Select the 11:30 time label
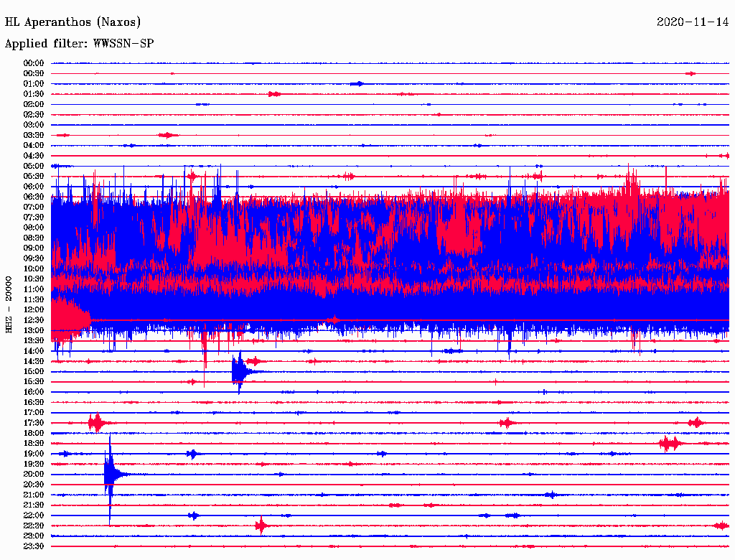 [34, 299]
